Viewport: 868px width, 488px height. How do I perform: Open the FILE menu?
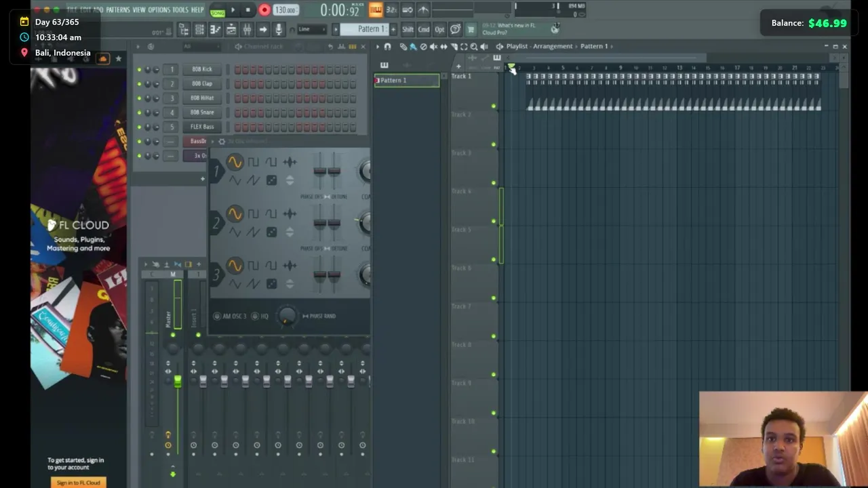click(72, 10)
